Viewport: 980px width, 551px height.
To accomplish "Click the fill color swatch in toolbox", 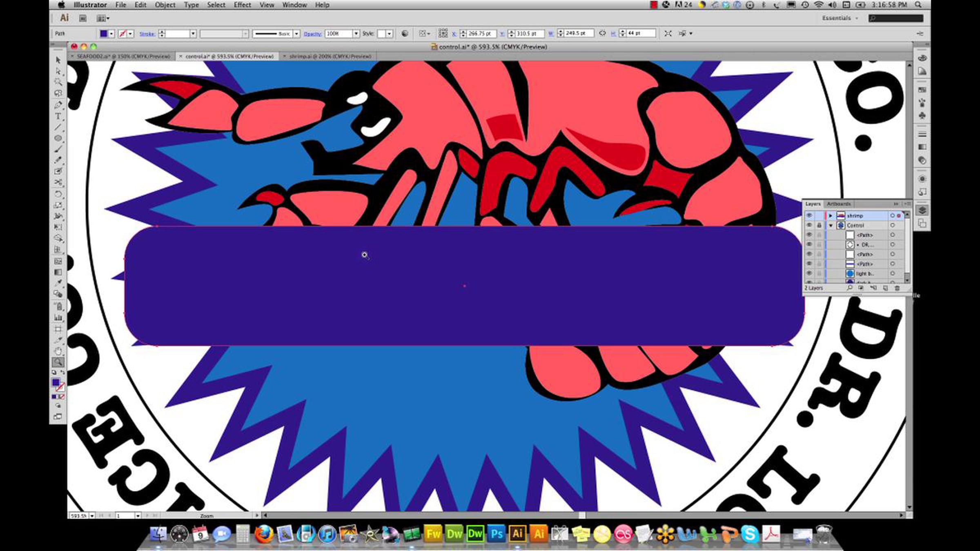I will pos(56,382).
